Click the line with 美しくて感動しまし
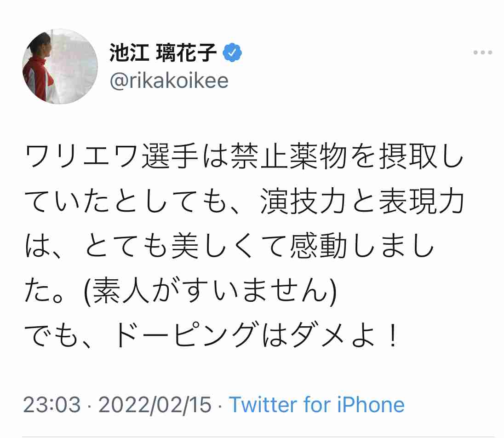The height and width of the screenshot is (438, 504). click(x=229, y=246)
